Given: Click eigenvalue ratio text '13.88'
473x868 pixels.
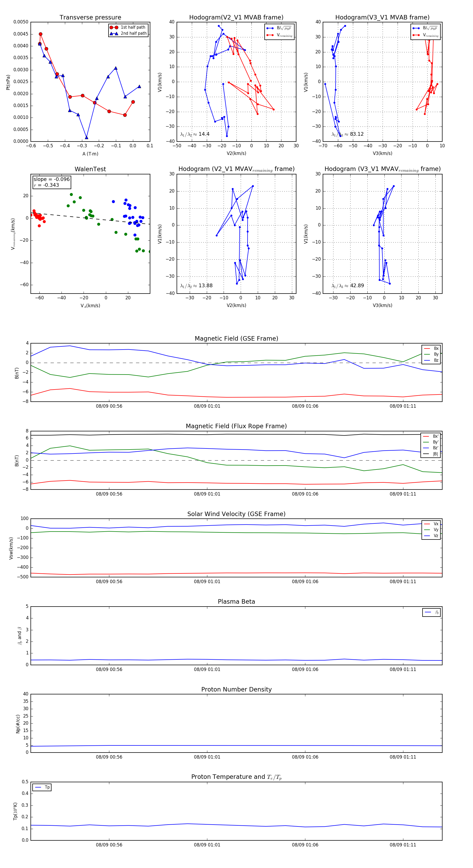Looking at the screenshot, I should point(205,286).
